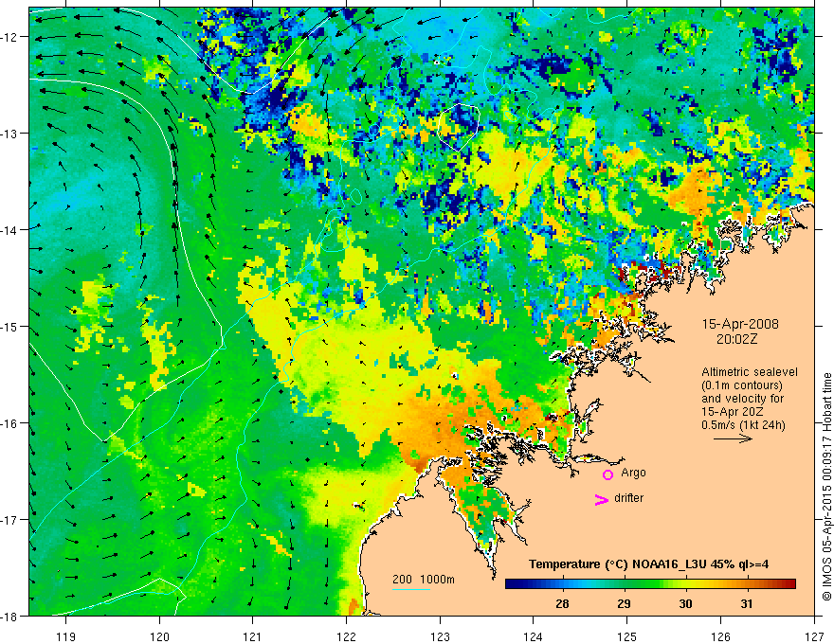Click the '200 1000m' depth label
The height and width of the screenshot is (644, 834).
[x=424, y=580]
